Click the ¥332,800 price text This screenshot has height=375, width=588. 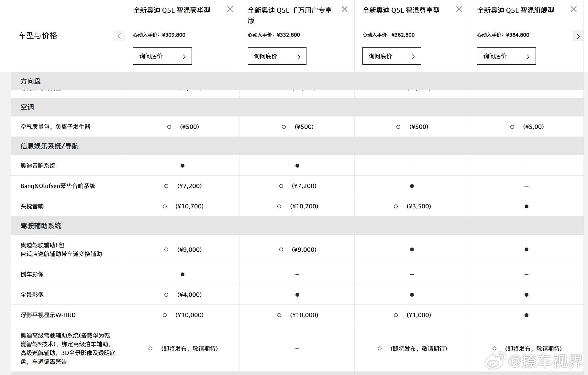pyautogui.click(x=288, y=35)
